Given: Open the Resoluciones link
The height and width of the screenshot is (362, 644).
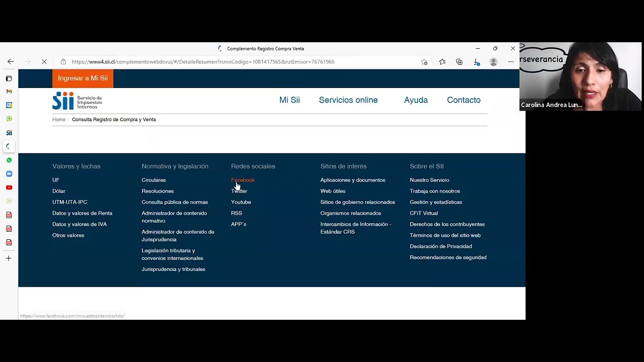Looking at the screenshot, I should pyautogui.click(x=157, y=191).
